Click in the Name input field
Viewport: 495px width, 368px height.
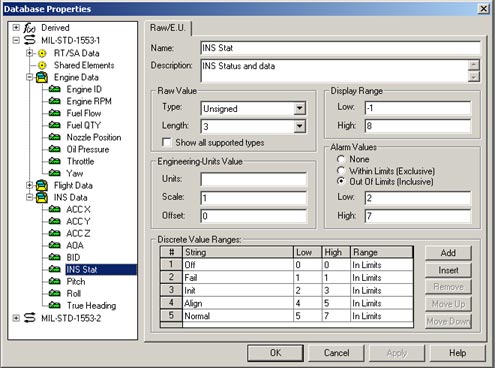pos(340,48)
